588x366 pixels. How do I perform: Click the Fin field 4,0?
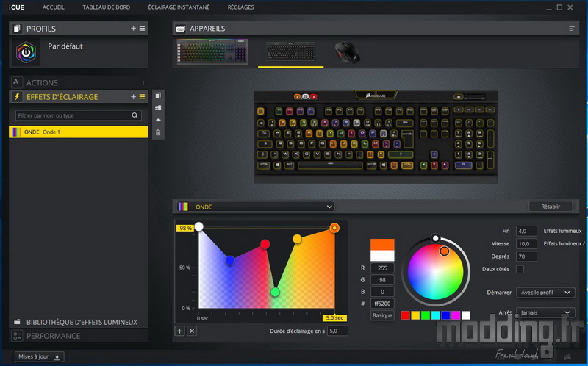coord(526,231)
